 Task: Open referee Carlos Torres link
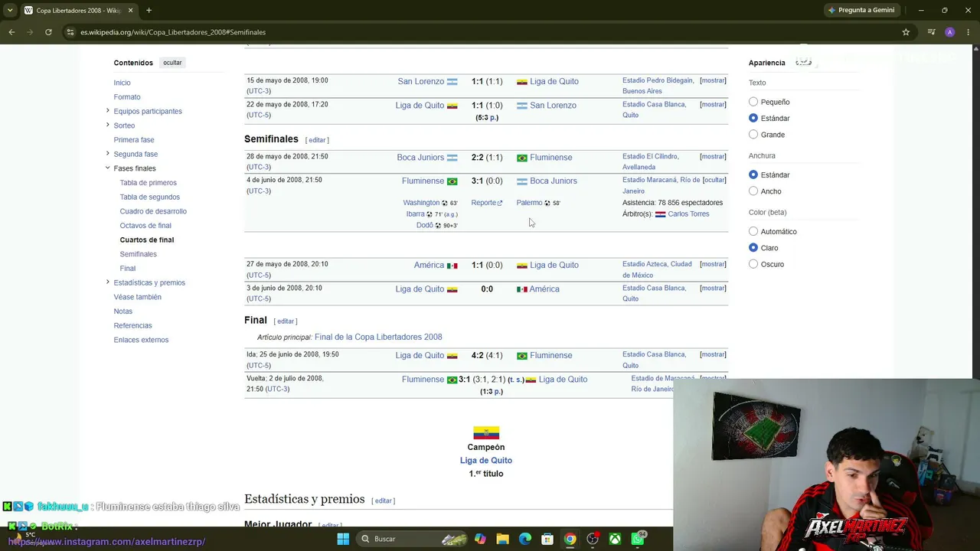point(688,214)
